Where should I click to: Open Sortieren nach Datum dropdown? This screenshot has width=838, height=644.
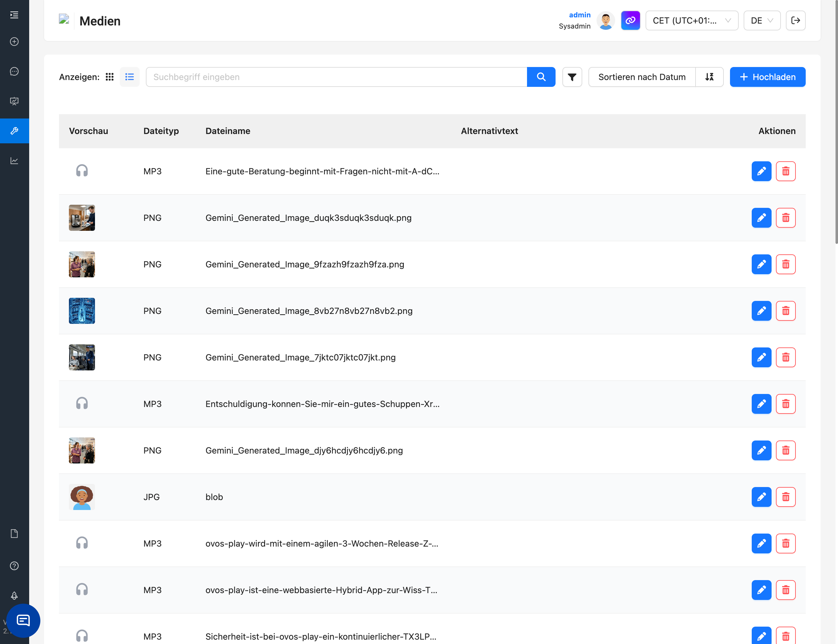[642, 77]
